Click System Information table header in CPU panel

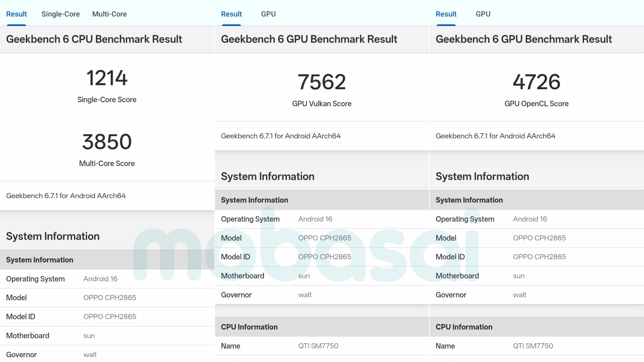coord(107,260)
